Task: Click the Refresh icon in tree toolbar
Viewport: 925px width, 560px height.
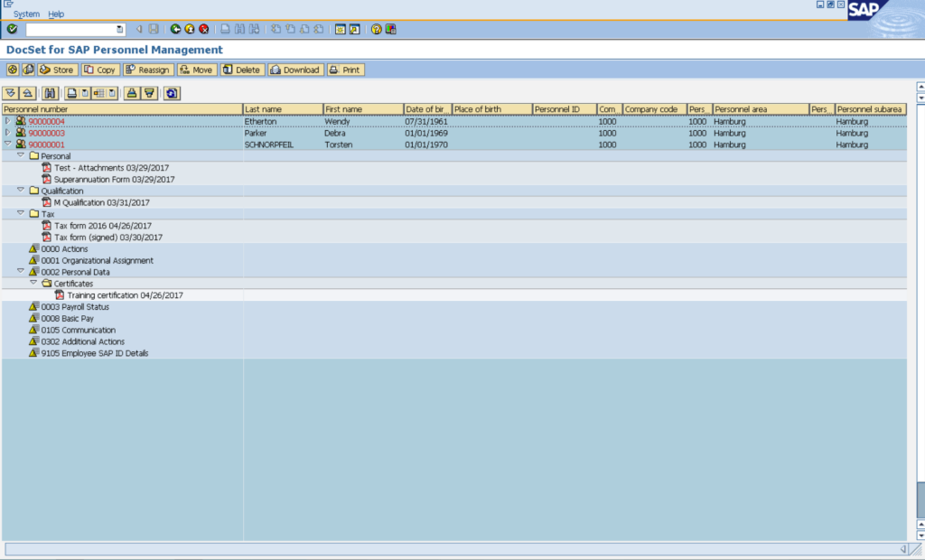Action: pos(172,93)
